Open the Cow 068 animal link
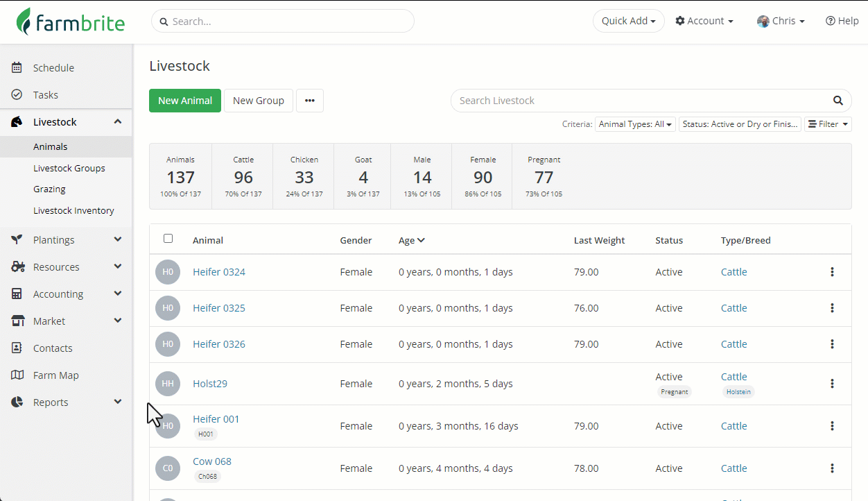 point(212,461)
